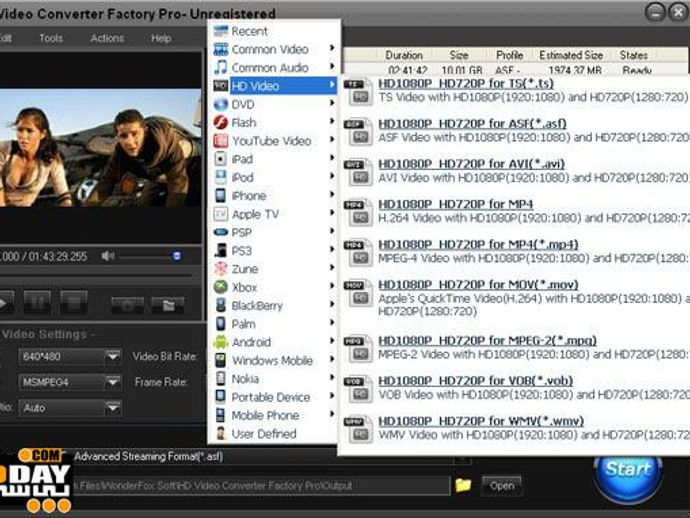The width and height of the screenshot is (690, 518).
Task: Expand the Android submenu arrow
Action: tap(332, 341)
